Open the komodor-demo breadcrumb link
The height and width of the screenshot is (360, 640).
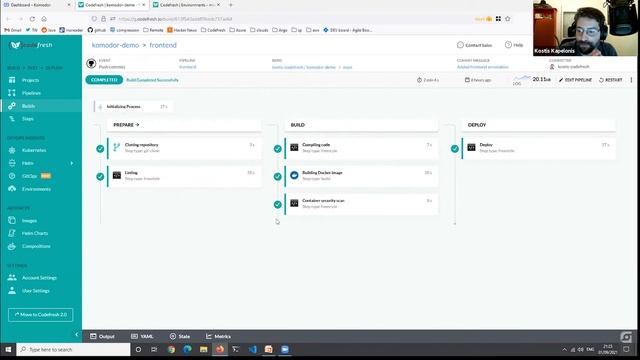tap(115, 45)
